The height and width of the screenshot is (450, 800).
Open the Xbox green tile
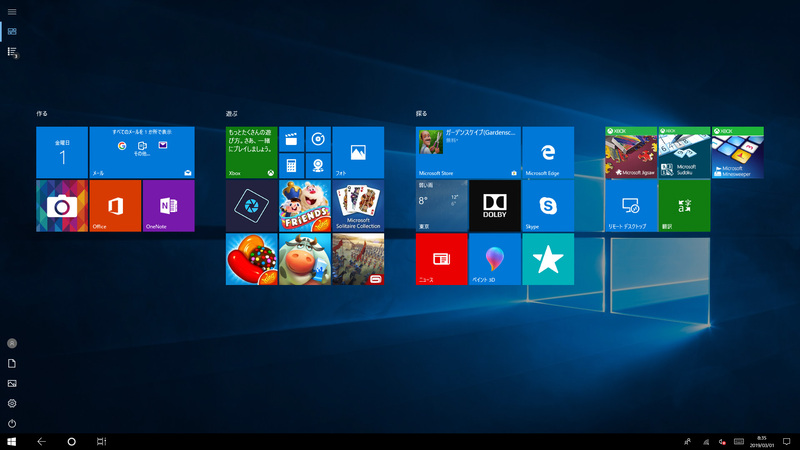tap(252, 153)
